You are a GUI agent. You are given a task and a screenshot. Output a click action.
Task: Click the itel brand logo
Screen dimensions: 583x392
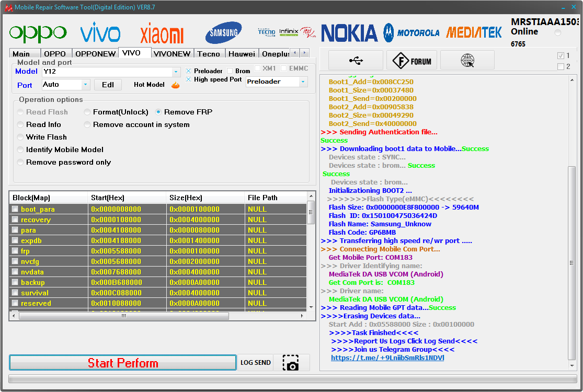tap(307, 32)
